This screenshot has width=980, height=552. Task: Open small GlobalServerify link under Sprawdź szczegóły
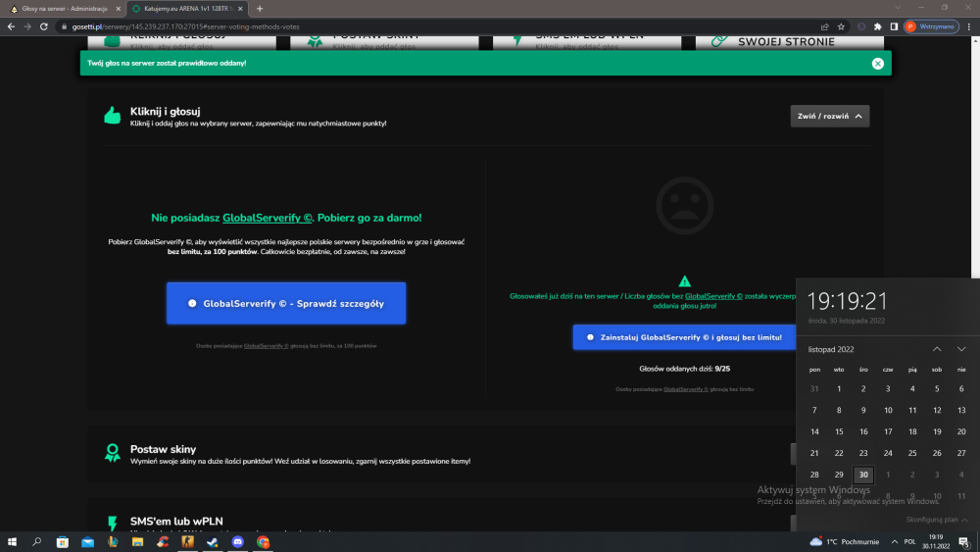[266, 346]
